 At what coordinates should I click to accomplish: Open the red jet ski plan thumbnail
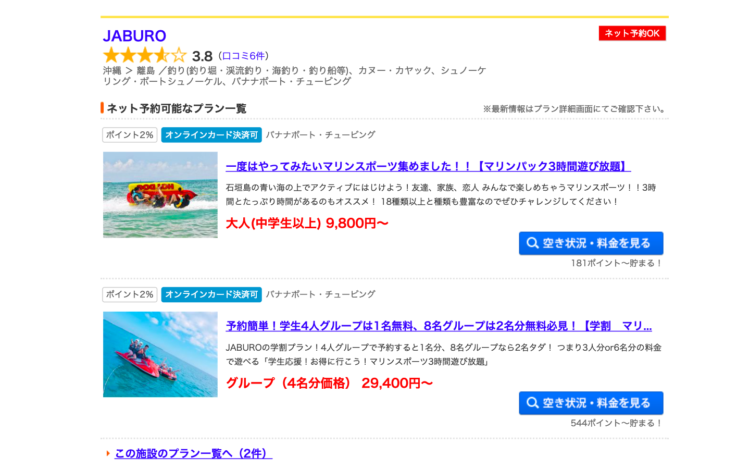[160, 354]
